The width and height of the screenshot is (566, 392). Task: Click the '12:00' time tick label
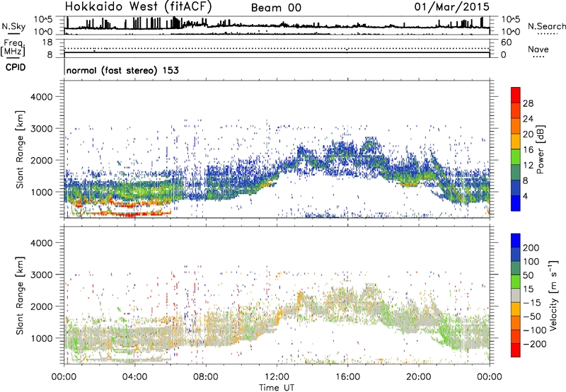tap(277, 377)
